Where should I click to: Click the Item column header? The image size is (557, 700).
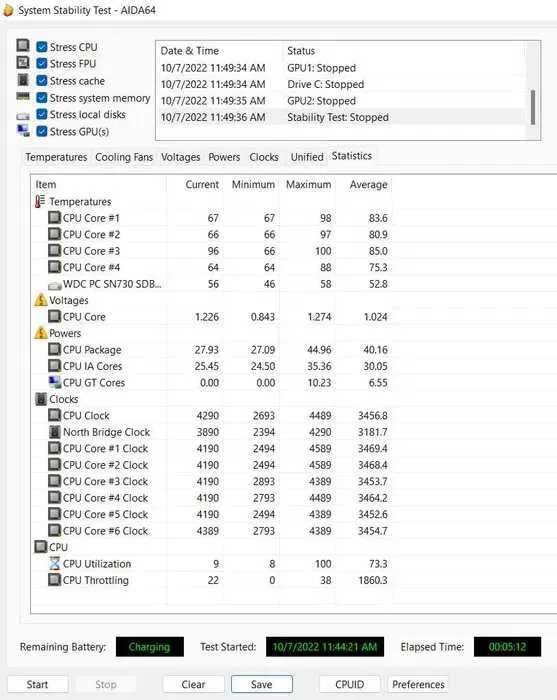point(99,184)
